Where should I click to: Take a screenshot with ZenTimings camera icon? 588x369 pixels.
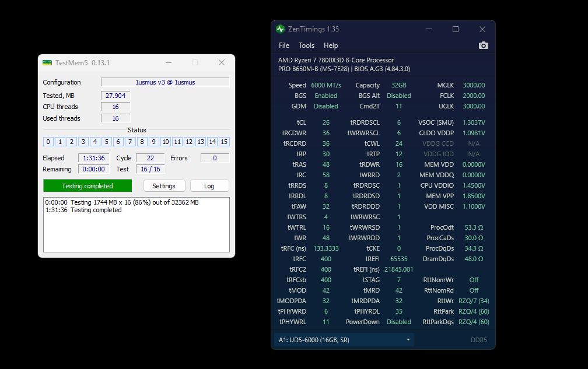click(x=484, y=45)
